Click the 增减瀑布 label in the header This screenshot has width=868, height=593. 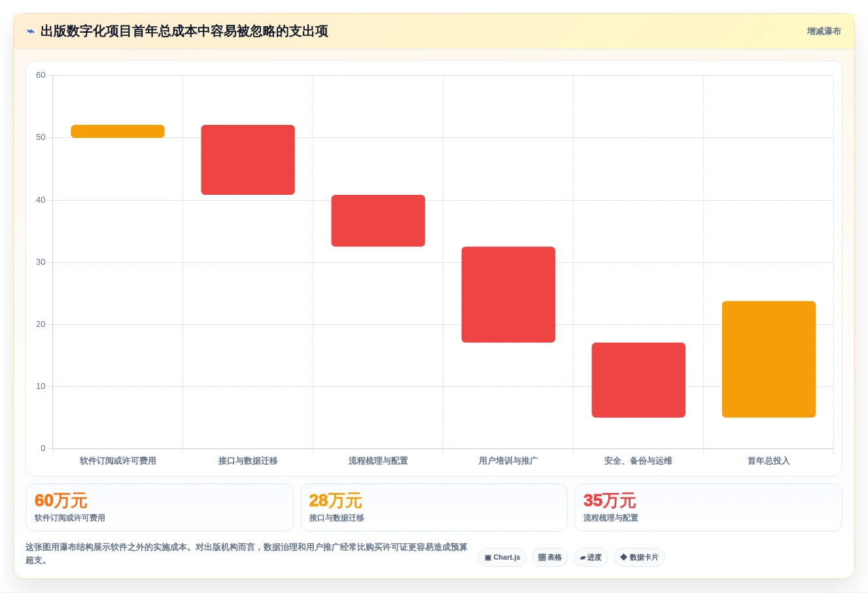[x=824, y=31]
